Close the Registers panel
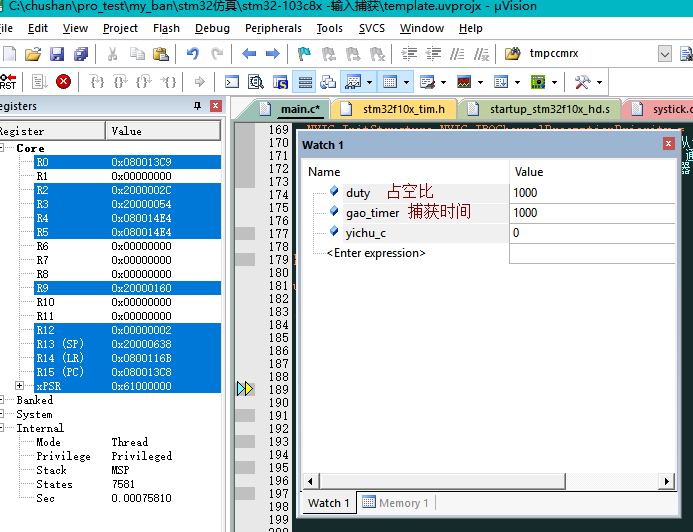This screenshot has width=693, height=532. point(216,106)
